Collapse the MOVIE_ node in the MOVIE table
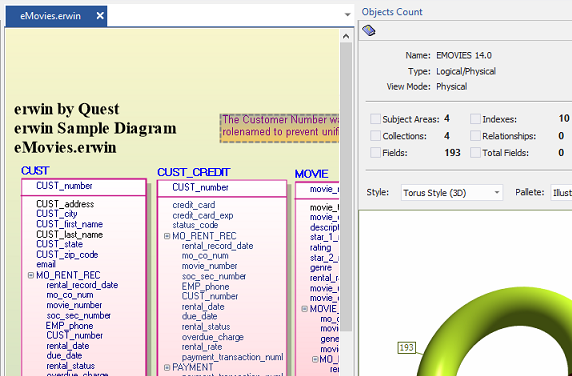 coord(304,309)
